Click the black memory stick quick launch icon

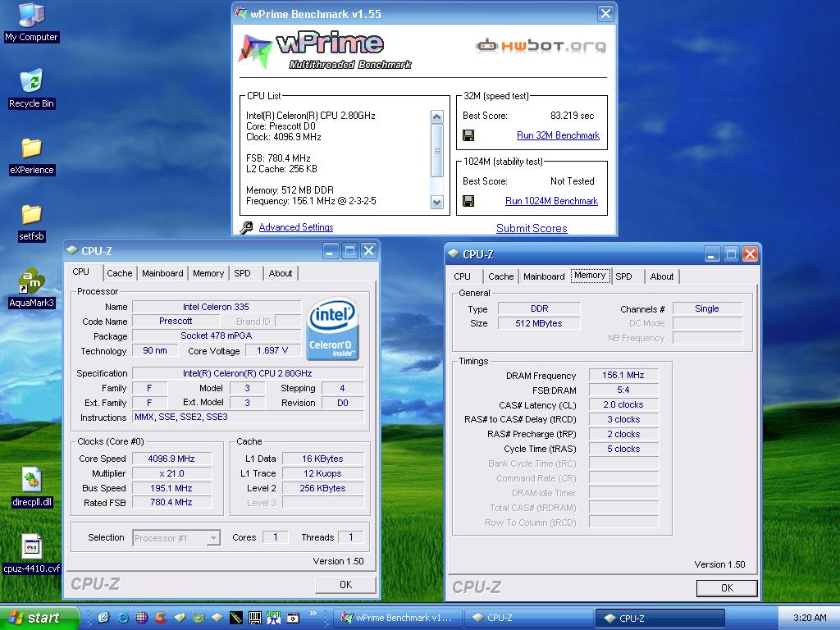tap(235, 618)
